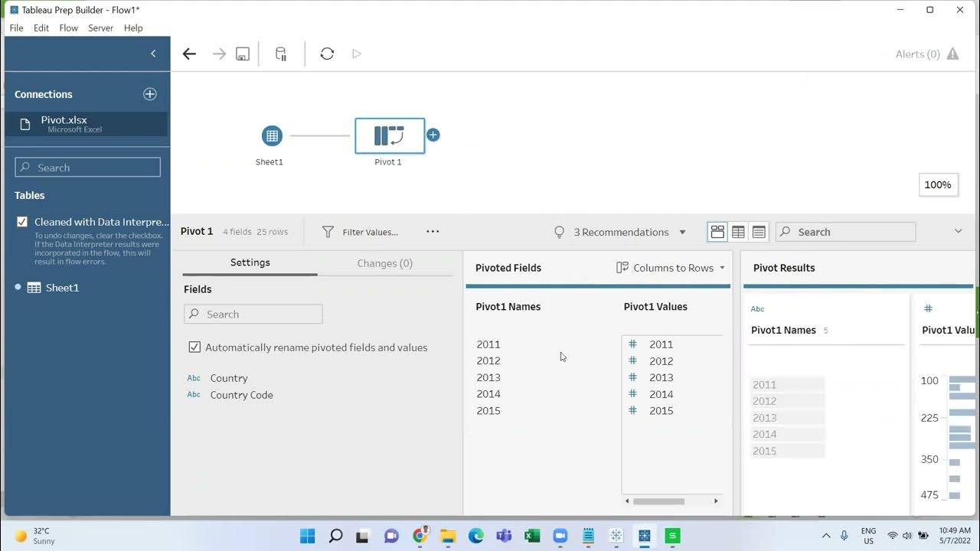The width and height of the screenshot is (980, 551).
Task: Click the back arrow in toolbar
Action: click(x=189, y=54)
